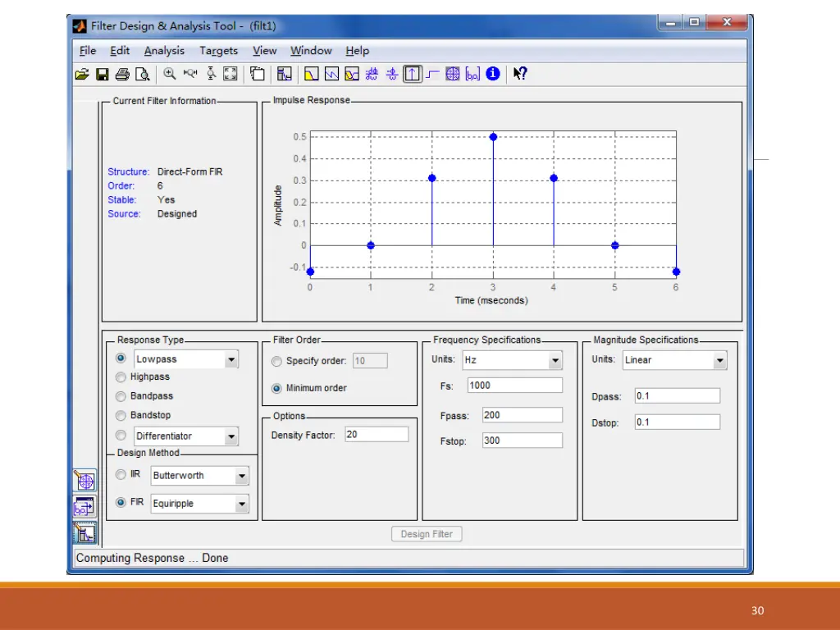Image resolution: width=840 pixels, height=630 pixels.
Task: Show the Phase Delay response
Action: (392, 74)
